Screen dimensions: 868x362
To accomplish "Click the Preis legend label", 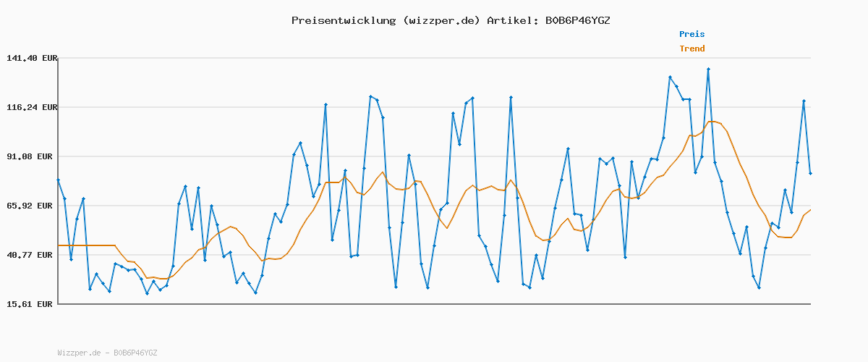I will [x=692, y=34].
